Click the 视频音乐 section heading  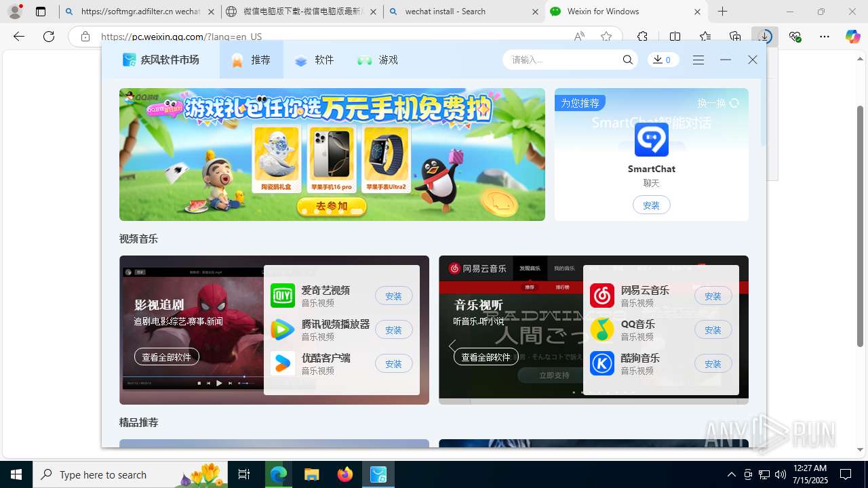pyautogui.click(x=138, y=239)
